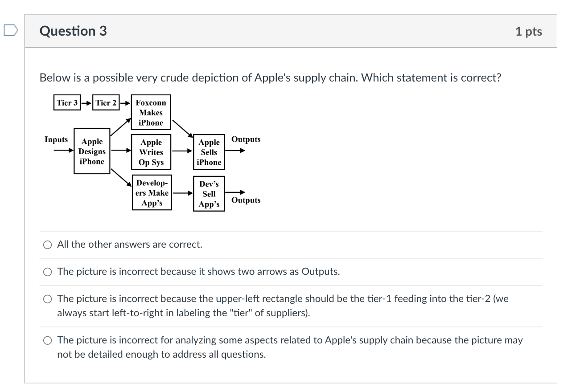The width and height of the screenshot is (584, 392).
Task: Click the 'Tier 3' box in the diagram
Action: 67,102
